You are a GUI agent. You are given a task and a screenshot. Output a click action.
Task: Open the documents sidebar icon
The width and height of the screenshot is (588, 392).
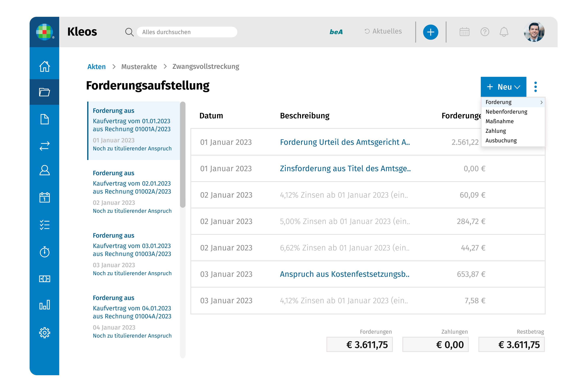point(44,119)
